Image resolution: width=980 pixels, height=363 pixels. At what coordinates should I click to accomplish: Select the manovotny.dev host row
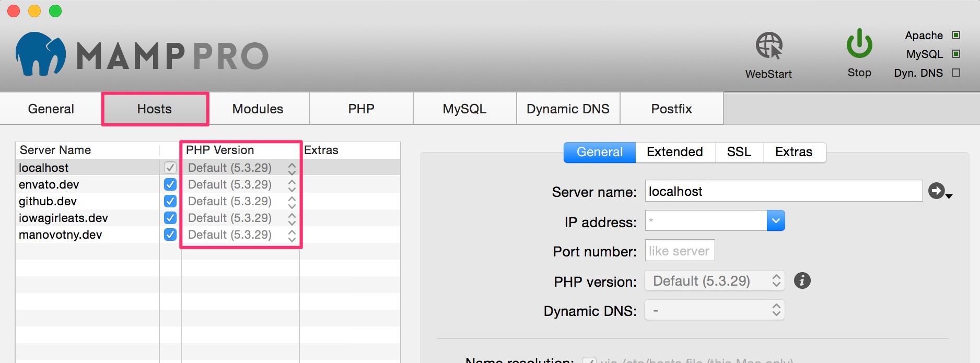[208, 235]
